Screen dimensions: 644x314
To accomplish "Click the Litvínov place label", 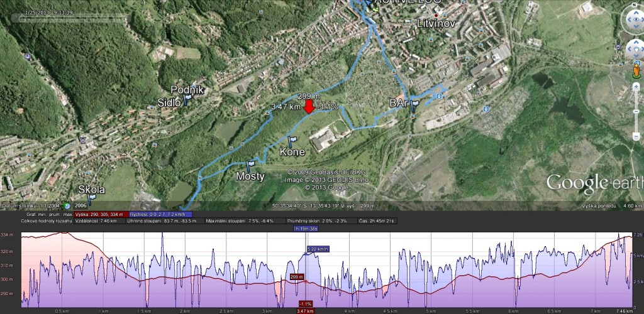I will coord(436,23).
